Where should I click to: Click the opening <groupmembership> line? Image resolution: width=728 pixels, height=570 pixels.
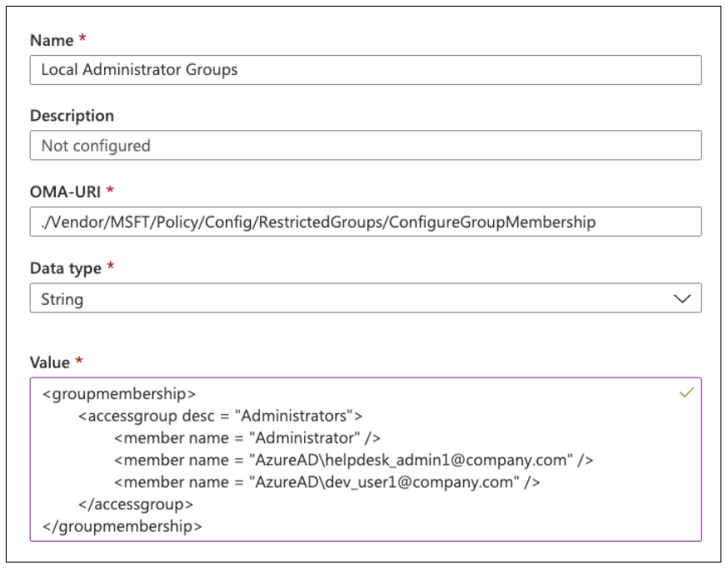tap(119, 394)
